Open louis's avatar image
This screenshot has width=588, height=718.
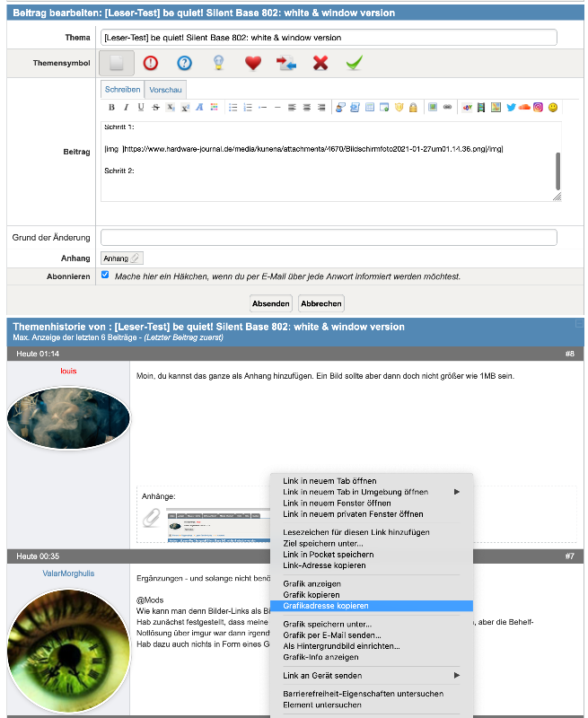(68, 418)
